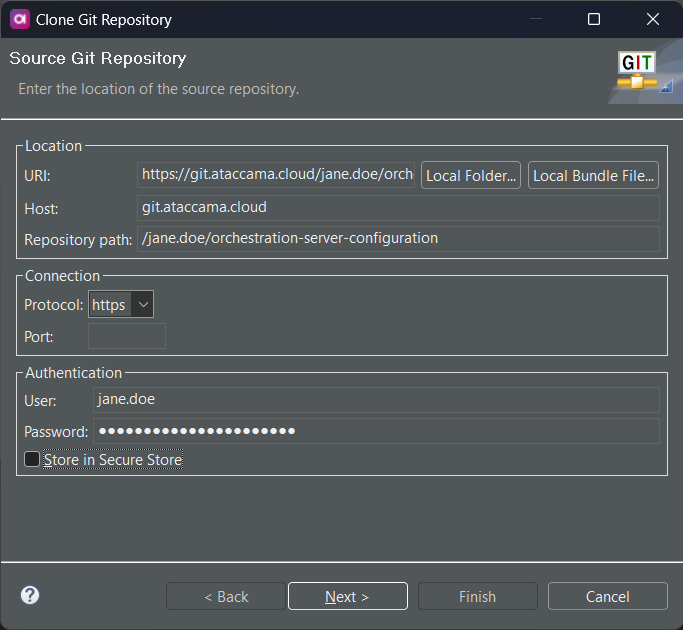Maximize the Clone Git Repository dialog
Viewport: 683px width, 630px height.
point(594,19)
